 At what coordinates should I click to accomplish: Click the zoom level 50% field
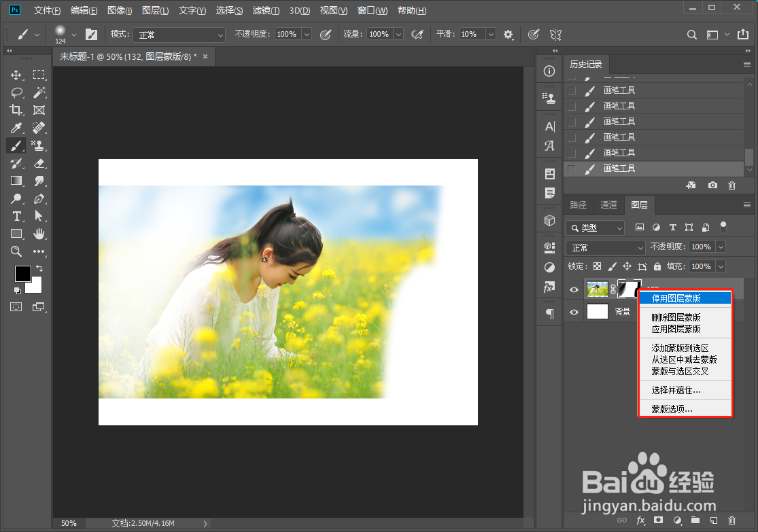point(69,523)
